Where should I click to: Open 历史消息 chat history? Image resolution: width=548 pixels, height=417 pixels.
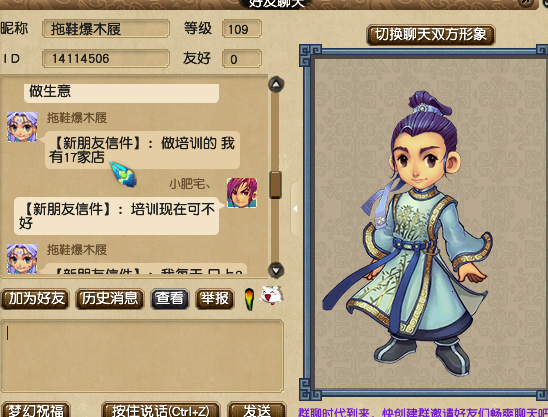click(110, 299)
